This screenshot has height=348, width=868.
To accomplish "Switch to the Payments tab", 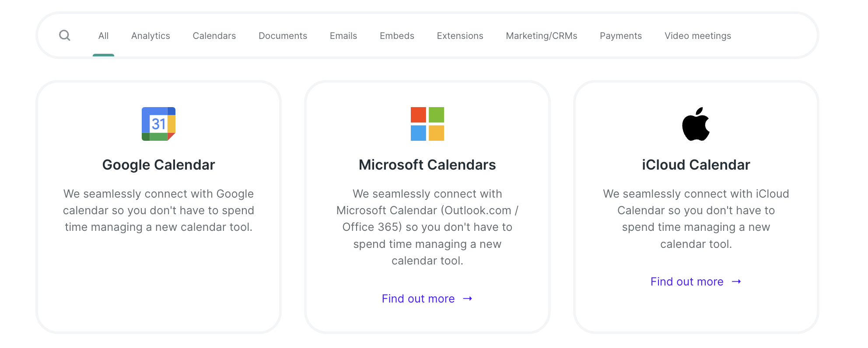I will click(x=621, y=36).
